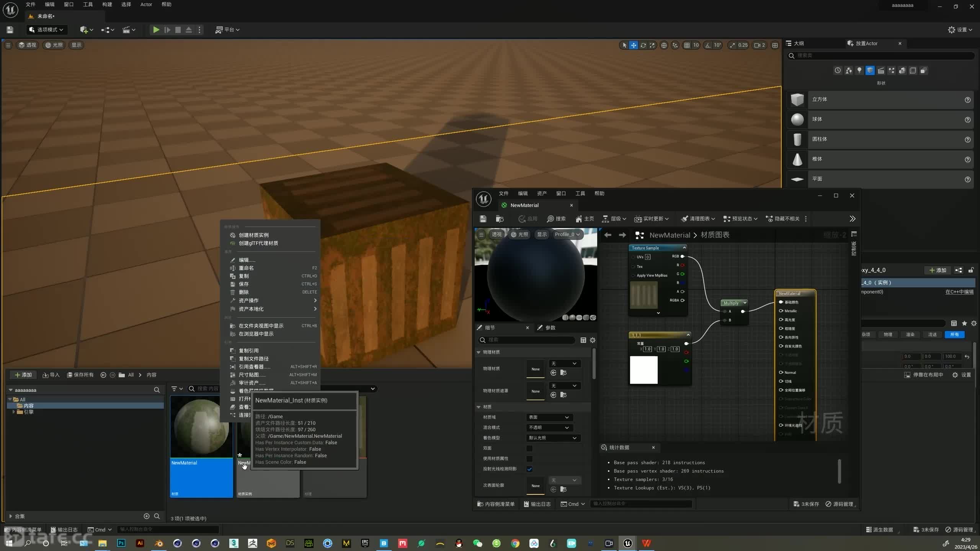Expand the 引擎 folder in the tree
Screen dimensions: 980x551
tap(14, 412)
